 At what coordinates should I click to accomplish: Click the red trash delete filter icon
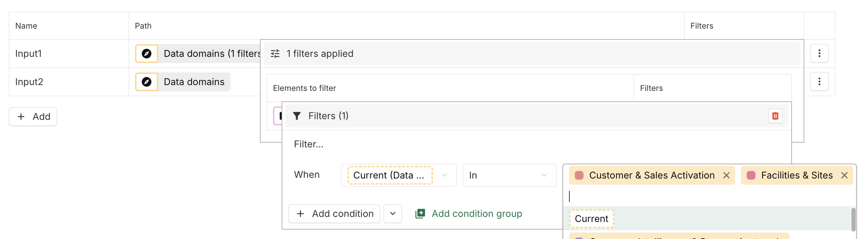[775, 116]
